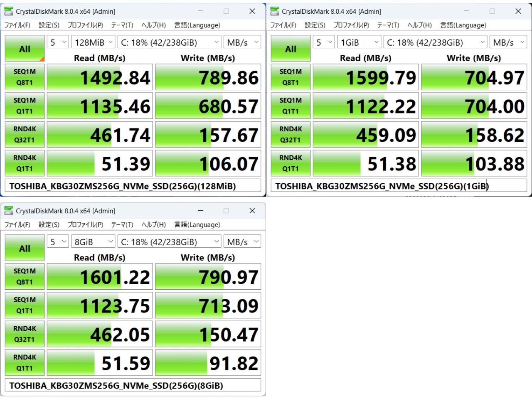Click the 1599.79 sequential read result
This screenshot has height=399, width=532.
coord(366,77)
